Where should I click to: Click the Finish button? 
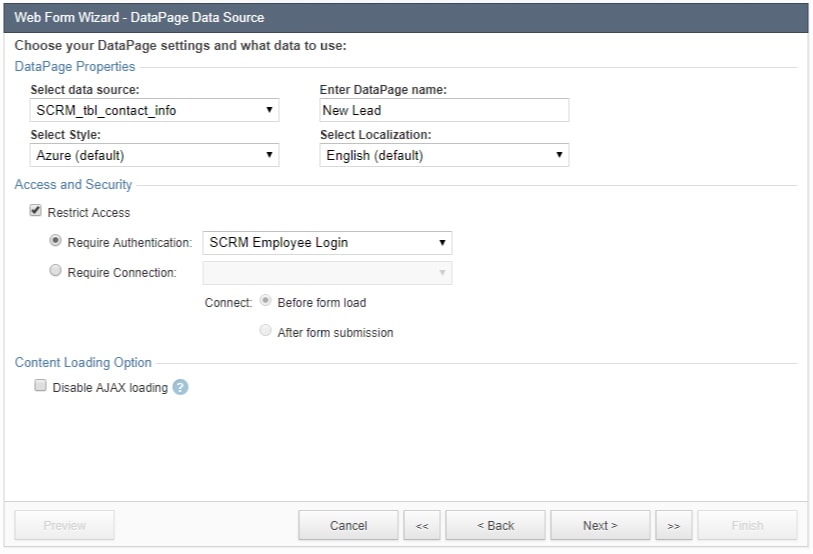747,526
